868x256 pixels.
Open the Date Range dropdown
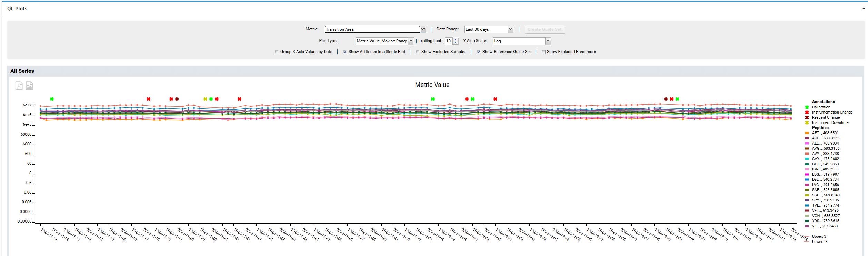(511, 29)
